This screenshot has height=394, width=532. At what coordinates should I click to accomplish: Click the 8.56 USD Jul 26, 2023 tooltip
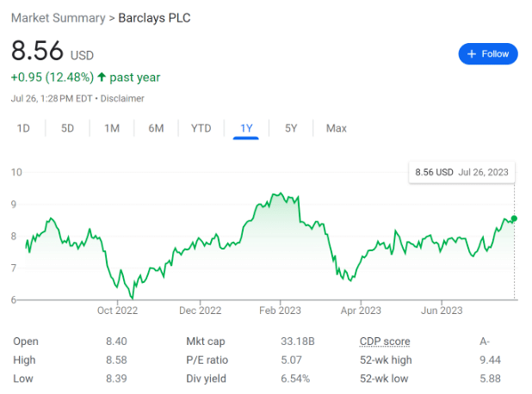click(x=461, y=172)
